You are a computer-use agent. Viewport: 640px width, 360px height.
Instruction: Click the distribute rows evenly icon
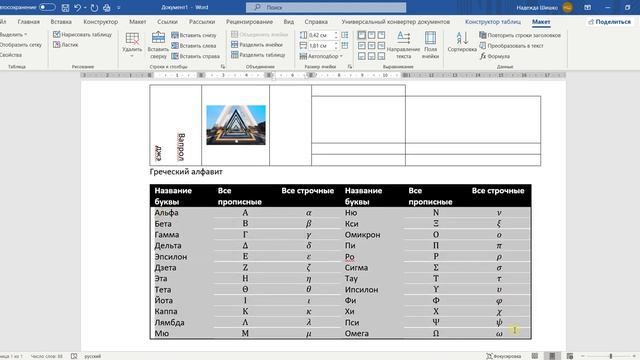345,35
